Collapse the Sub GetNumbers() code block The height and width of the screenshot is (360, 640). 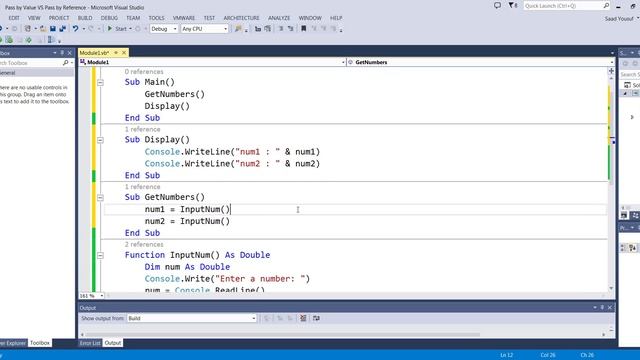click(100, 198)
